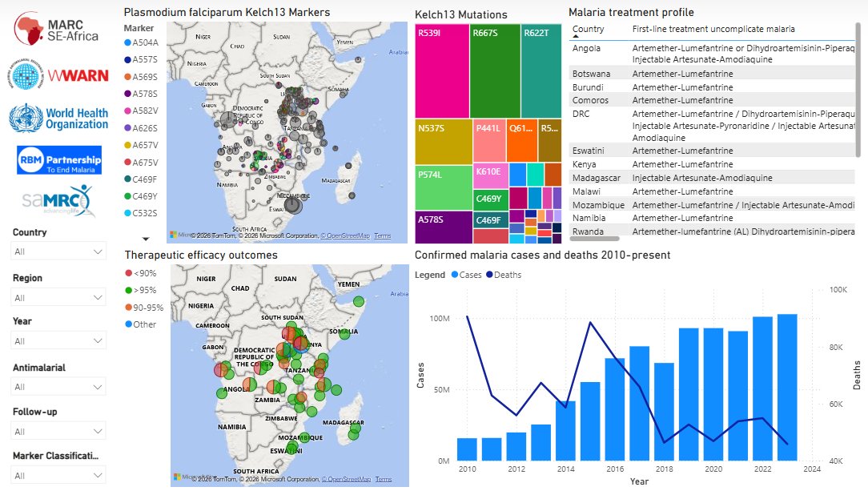Click the World Health Organization logo

pyautogui.click(x=56, y=116)
